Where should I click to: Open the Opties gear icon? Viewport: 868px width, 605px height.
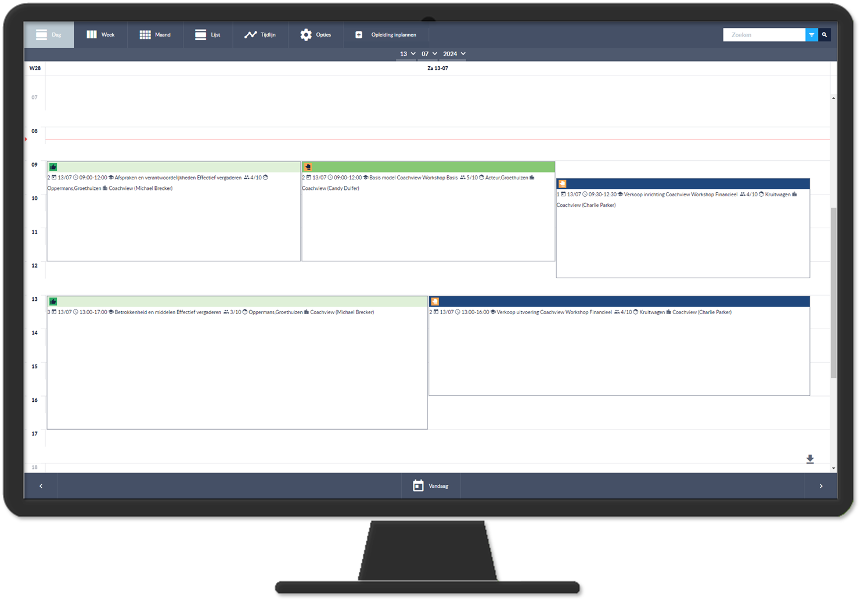(x=306, y=35)
